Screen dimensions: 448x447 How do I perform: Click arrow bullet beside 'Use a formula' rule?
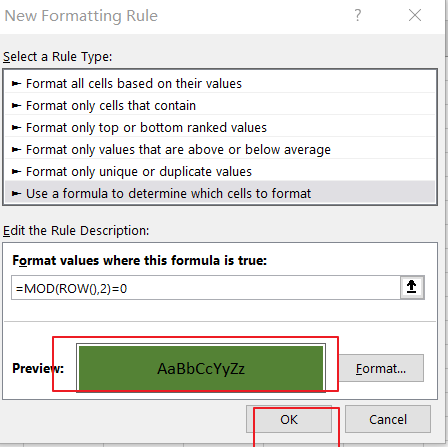click(x=16, y=193)
